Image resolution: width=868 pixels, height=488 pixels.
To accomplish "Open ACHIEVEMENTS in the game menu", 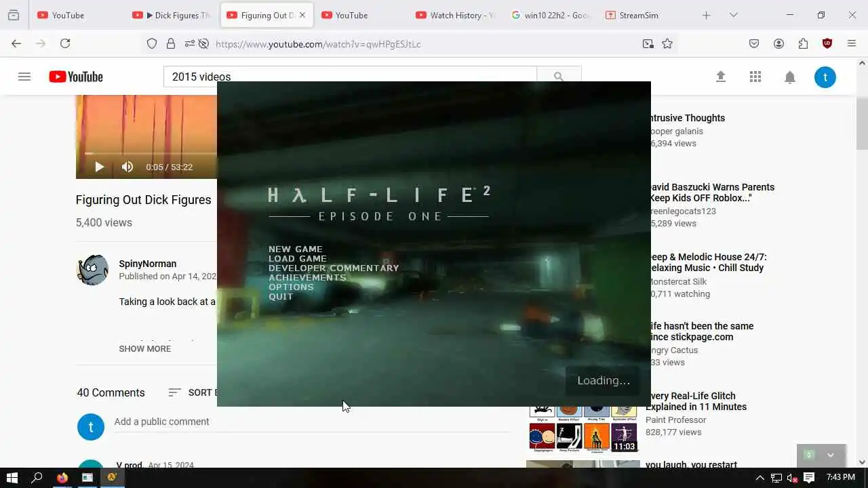I will click(x=307, y=277).
